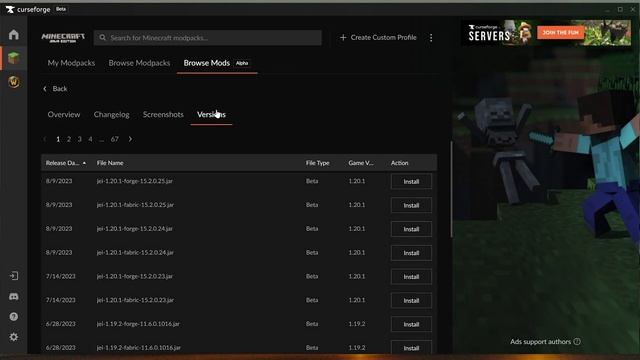Click the search magnifier icon

(x=102, y=38)
